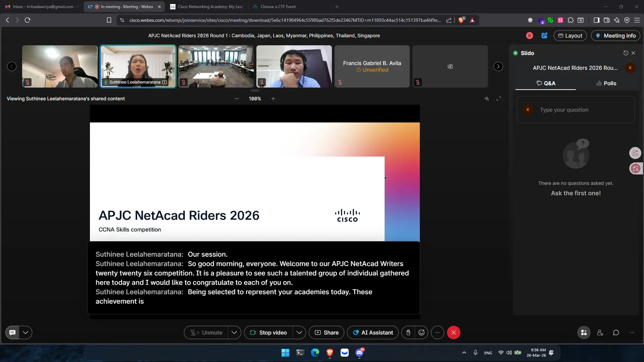This screenshot has width=644, height=362.
Task: Raise hand using the hand icon
Action: click(408, 332)
